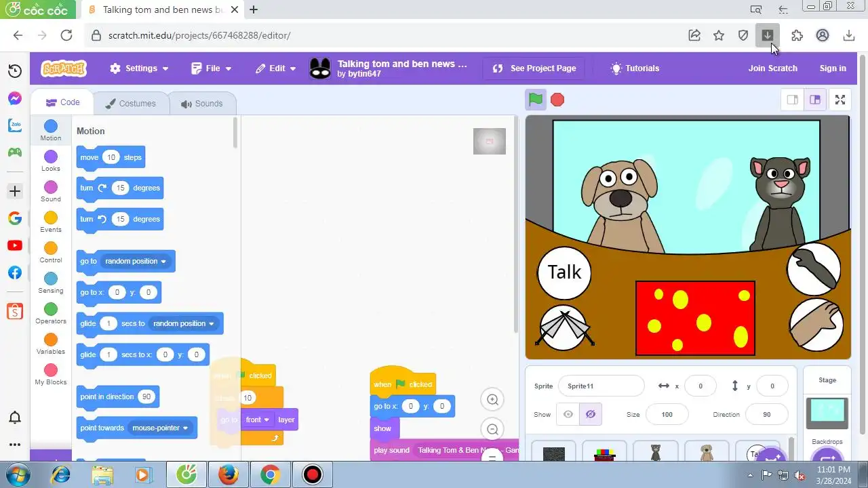This screenshot has height=488, width=868.
Task: Expand the front layer dropdown in script
Action: click(257, 420)
